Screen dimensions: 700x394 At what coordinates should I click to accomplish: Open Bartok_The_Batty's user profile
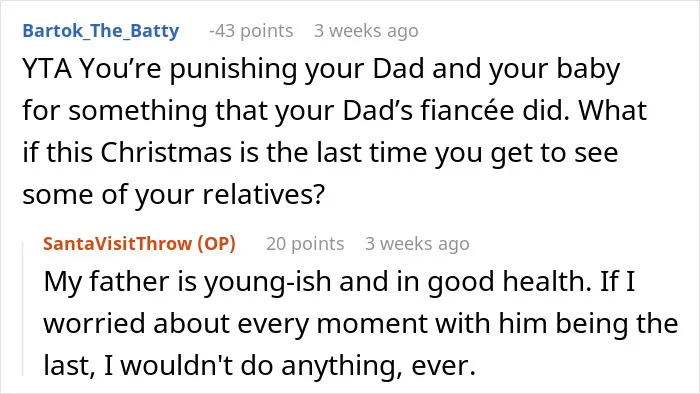[x=100, y=31]
